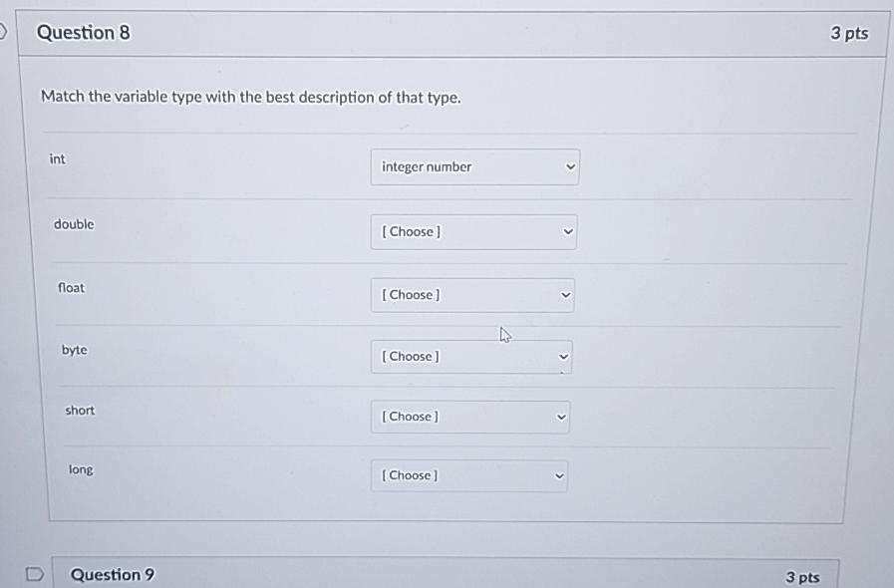Click the float variable label
This screenshot has width=894, height=588.
71,287
